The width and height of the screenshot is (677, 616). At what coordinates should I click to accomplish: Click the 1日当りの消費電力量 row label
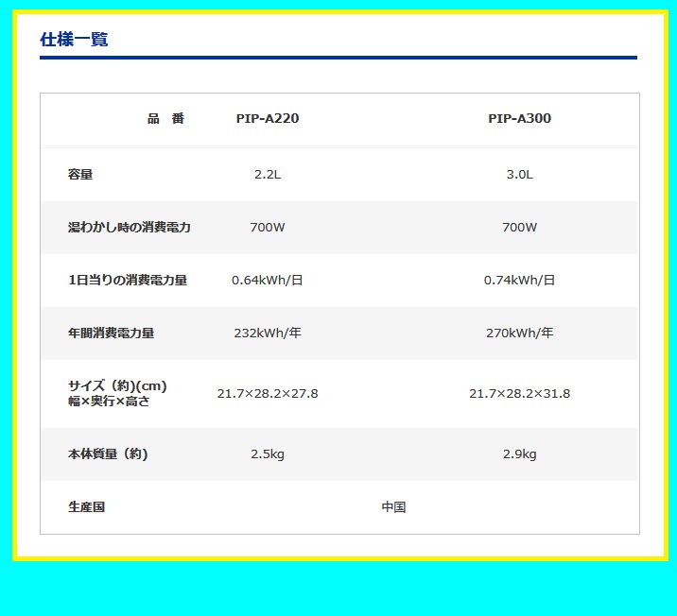pos(128,281)
